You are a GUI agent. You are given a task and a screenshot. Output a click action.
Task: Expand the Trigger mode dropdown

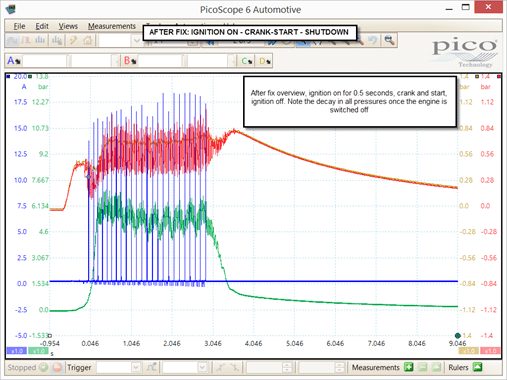[135, 367]
